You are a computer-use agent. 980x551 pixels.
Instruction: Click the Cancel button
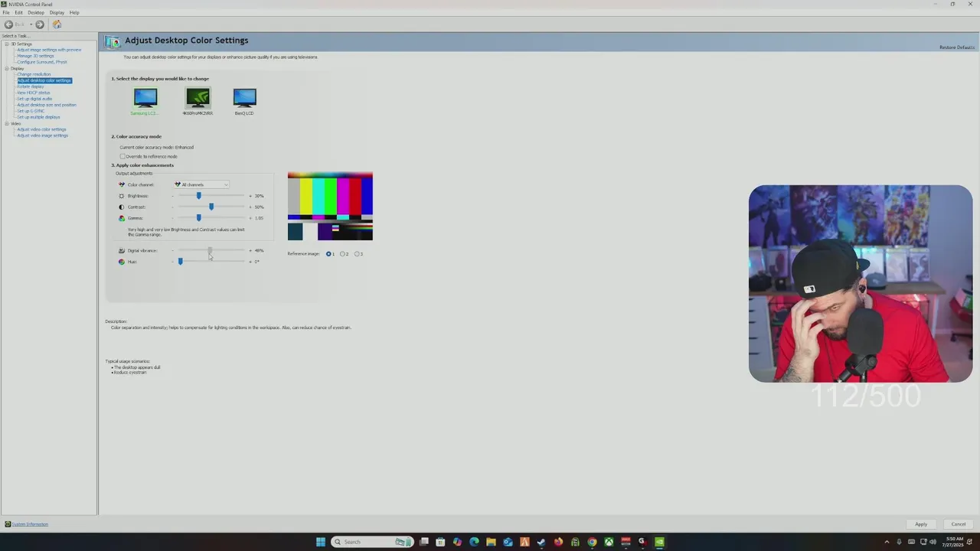pyautogui.click(x=959, y=524)
